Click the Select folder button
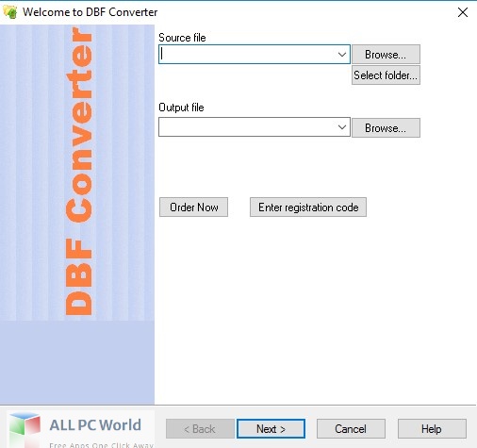Image resolution: width=477 pixels, height=448 pixels. (386, 75)
